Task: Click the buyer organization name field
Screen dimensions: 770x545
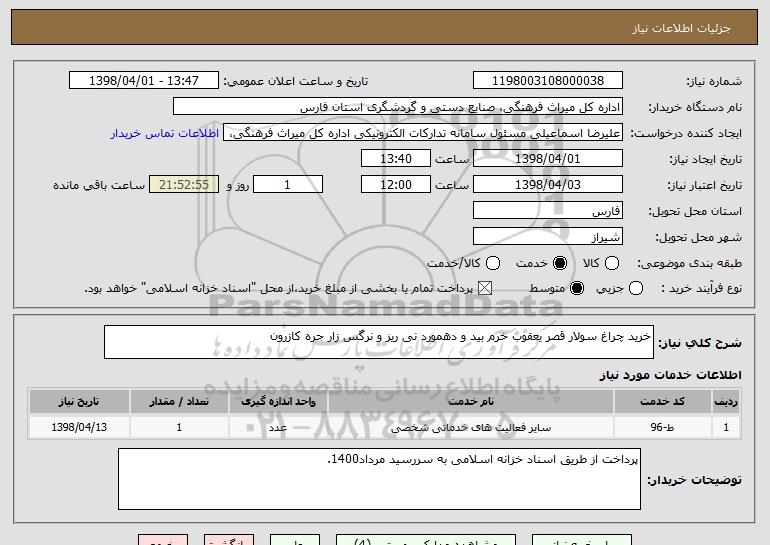Action: pyautogui.click(x=398, y=107)
